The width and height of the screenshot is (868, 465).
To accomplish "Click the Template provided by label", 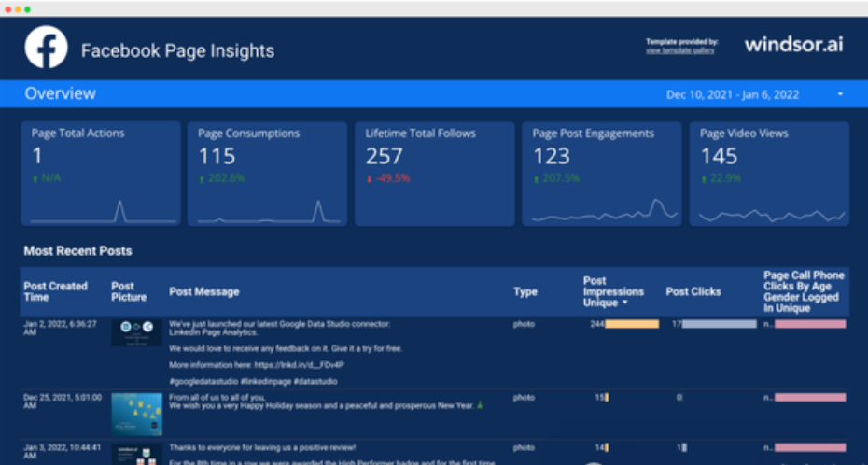I will [x=682, y=41].
